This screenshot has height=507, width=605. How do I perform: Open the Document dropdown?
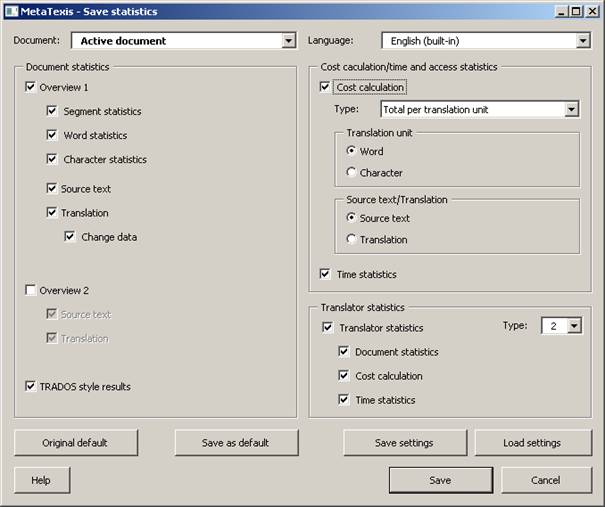(288, 41)
